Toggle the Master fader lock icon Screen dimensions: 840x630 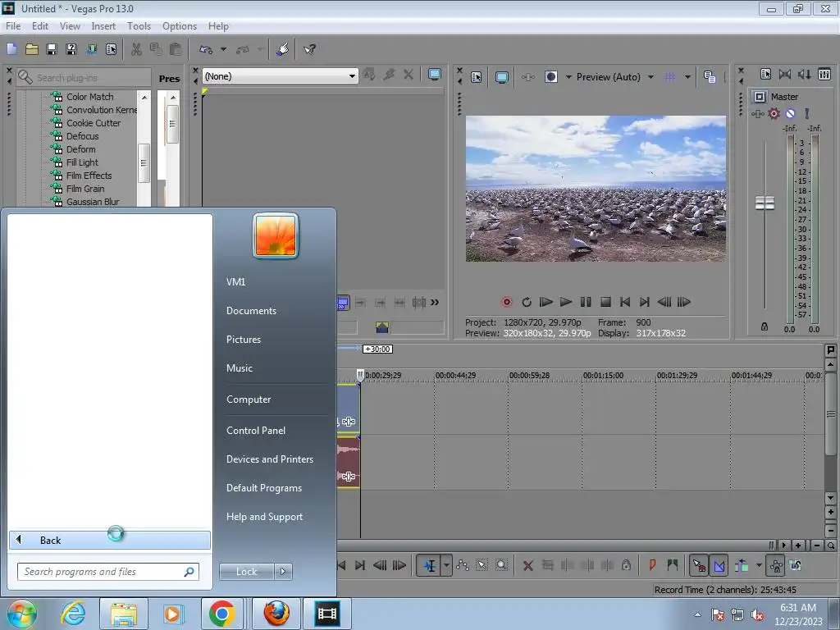[x=765, y=326]
